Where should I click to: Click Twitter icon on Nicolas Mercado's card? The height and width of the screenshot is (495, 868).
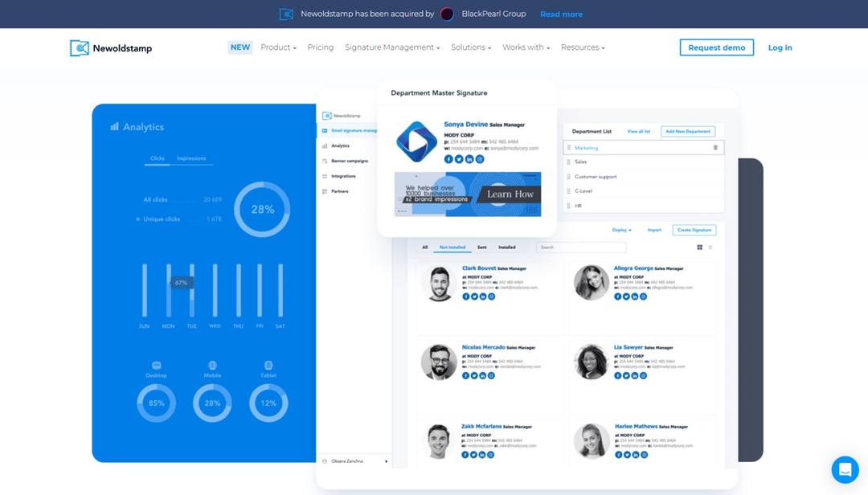(474, 376)
